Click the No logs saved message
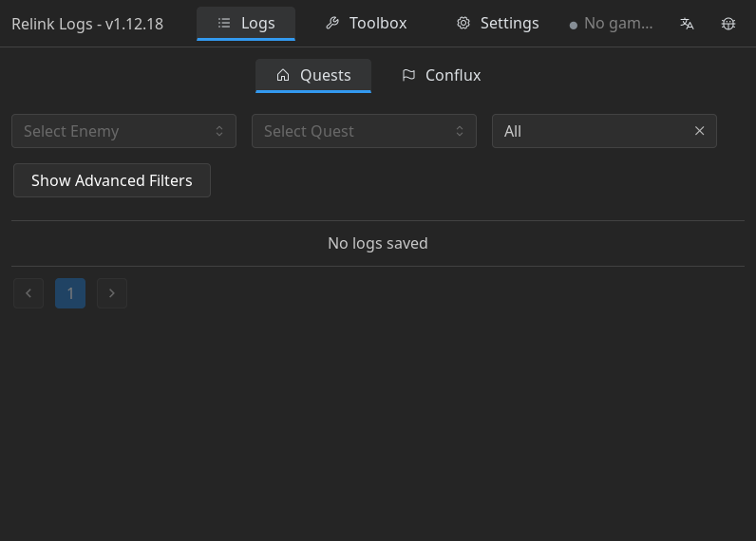The height and width of the screenshot is (541, 756). (x=378, y=243)
